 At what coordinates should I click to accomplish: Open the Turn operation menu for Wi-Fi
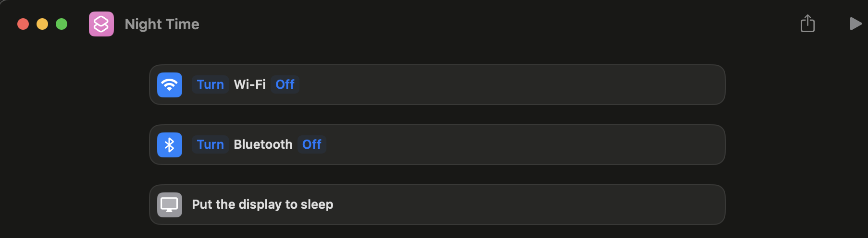[x=210, y=84]
